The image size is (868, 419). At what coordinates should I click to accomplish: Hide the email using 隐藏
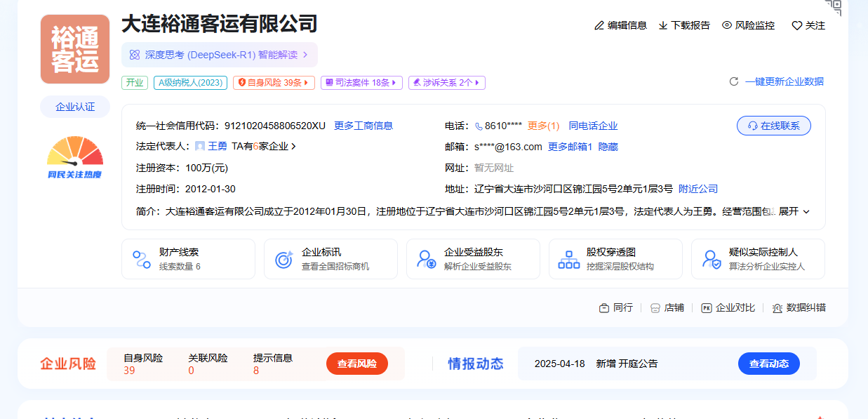click(x=608, y=147)
